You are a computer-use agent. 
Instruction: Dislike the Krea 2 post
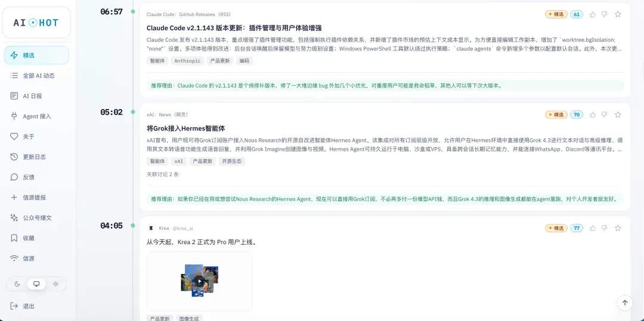pyautogui.click(x=604, y=228)
